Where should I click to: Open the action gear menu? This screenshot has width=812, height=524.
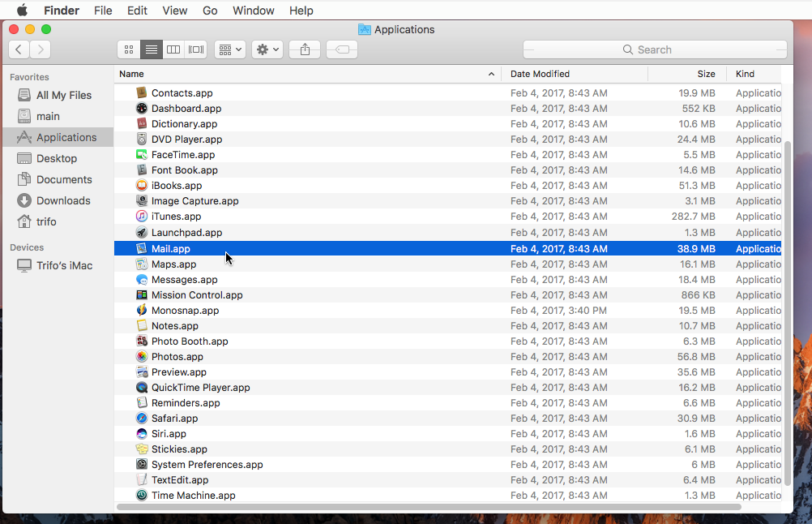(x=267, y=49)
